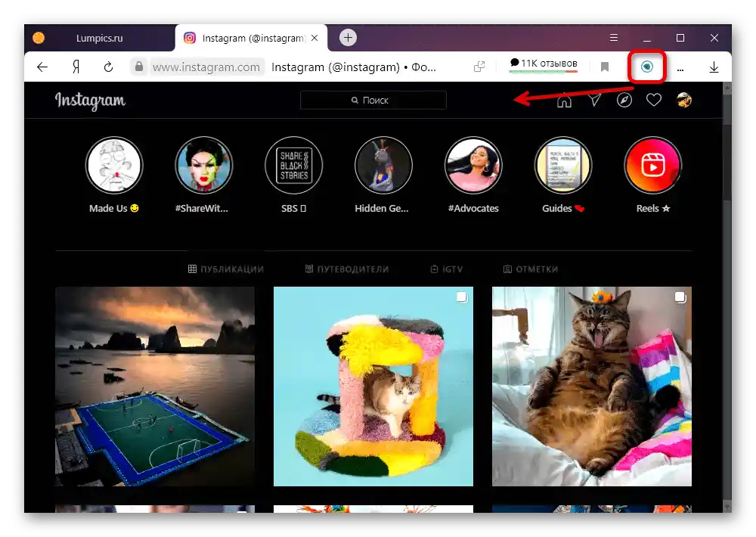The height and width of the screenshot is (537, 756).
Task: Open the downloads arrow icon
Action: click(x=714, y=67)
